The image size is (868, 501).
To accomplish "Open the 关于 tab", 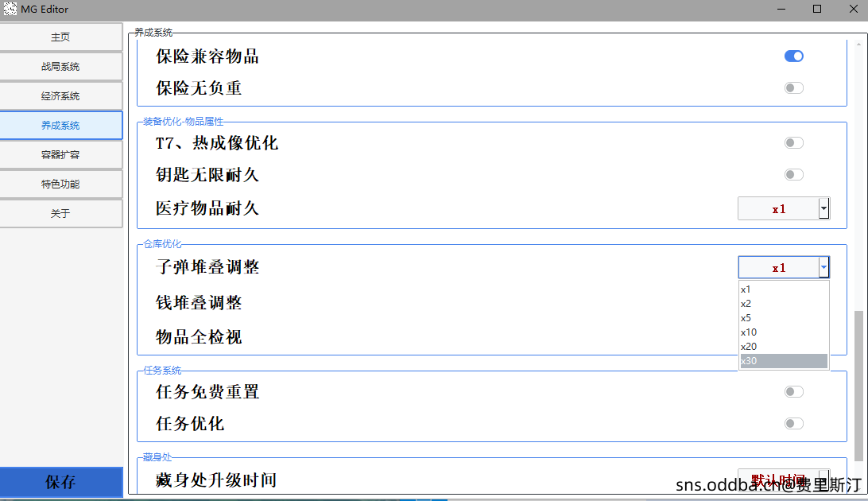I will pyautogui.click(x=61, y=213).
